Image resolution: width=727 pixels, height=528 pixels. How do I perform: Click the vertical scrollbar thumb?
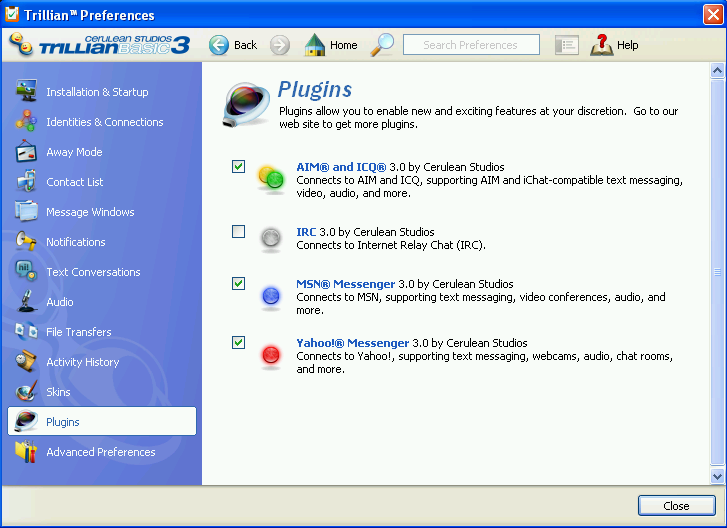point(717,272)
